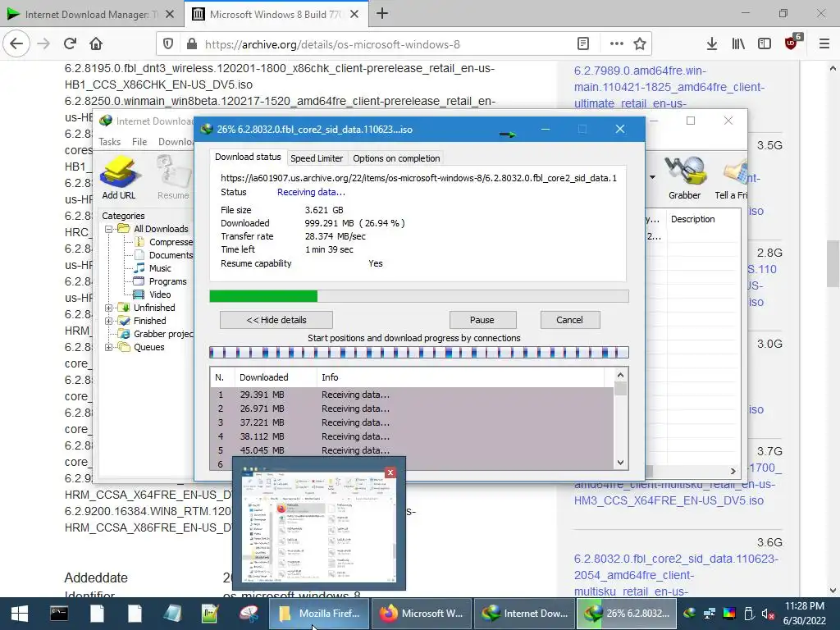Screen dimensions: 840x630
Task: Click the HM3_CCS_X64FRE_EN-US_DV5.iso link
Action: click(669, 500)
